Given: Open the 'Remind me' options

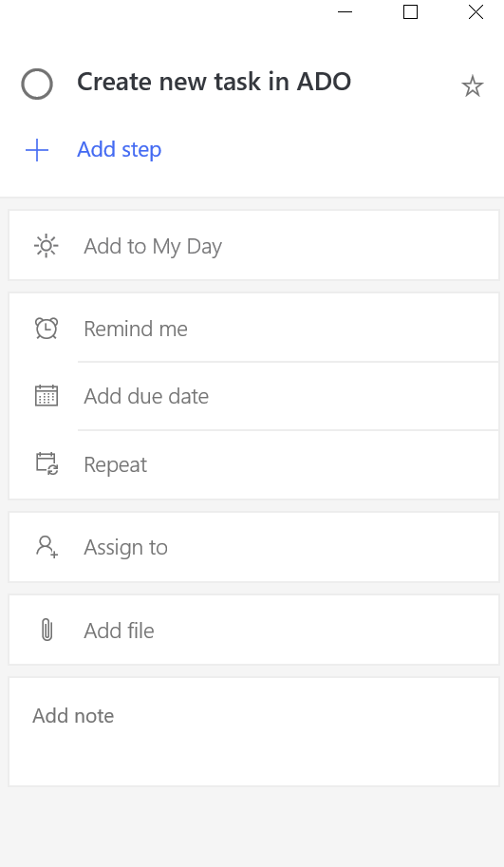Looking at the screenshot, I should tap(253, 328).
